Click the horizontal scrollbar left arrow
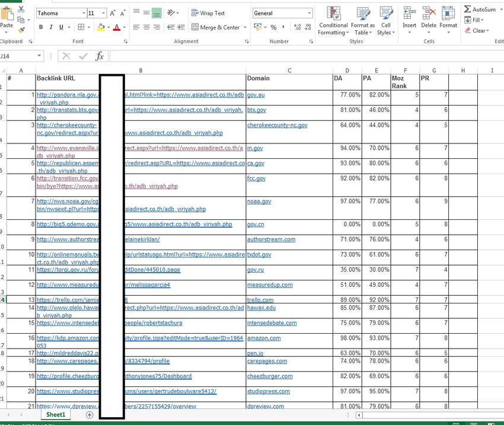 pos(359,415)
